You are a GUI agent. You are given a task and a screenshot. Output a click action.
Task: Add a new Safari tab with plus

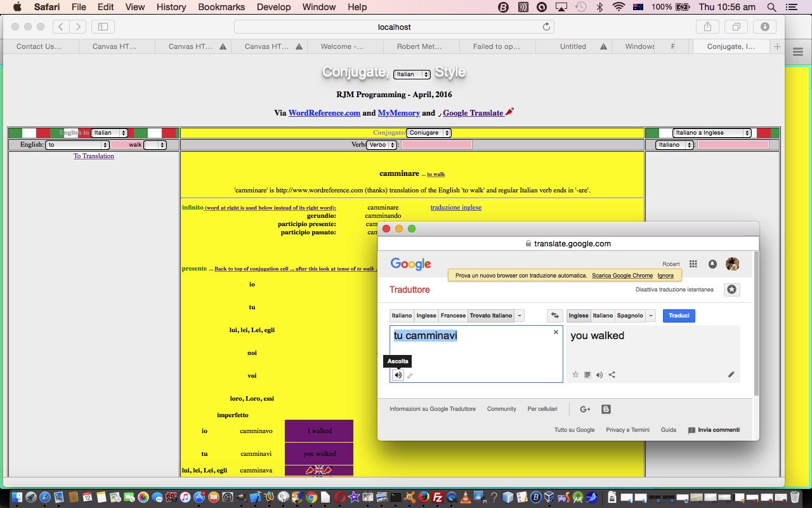coord(777,46)
